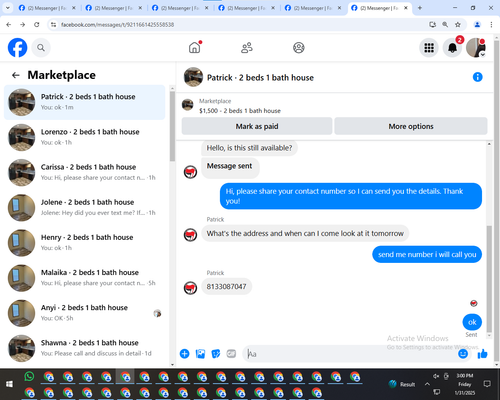Reload the page with the refresh icon
The width and height of the screenshot is (500, 400).
[x=37, y=24]
